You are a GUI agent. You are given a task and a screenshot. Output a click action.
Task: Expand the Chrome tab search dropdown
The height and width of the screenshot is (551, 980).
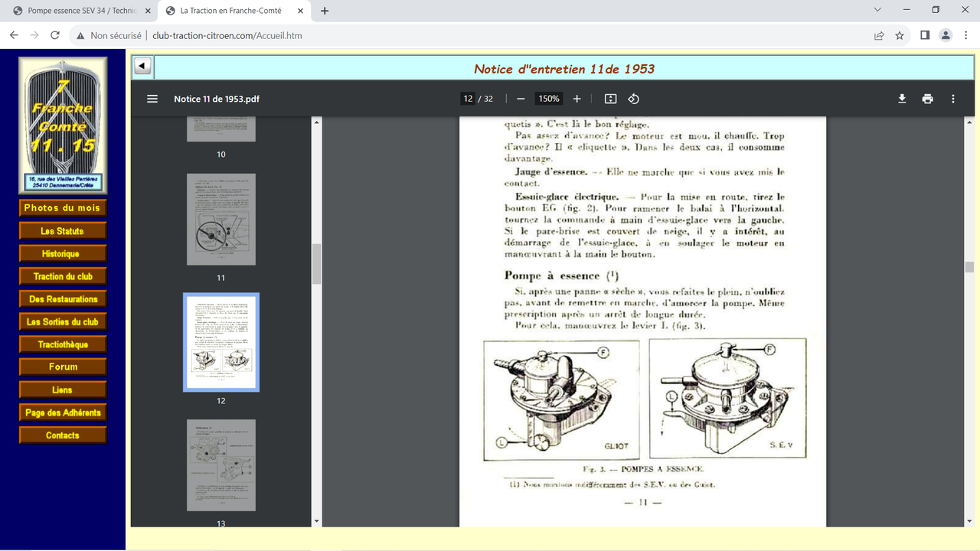(877, 10)
